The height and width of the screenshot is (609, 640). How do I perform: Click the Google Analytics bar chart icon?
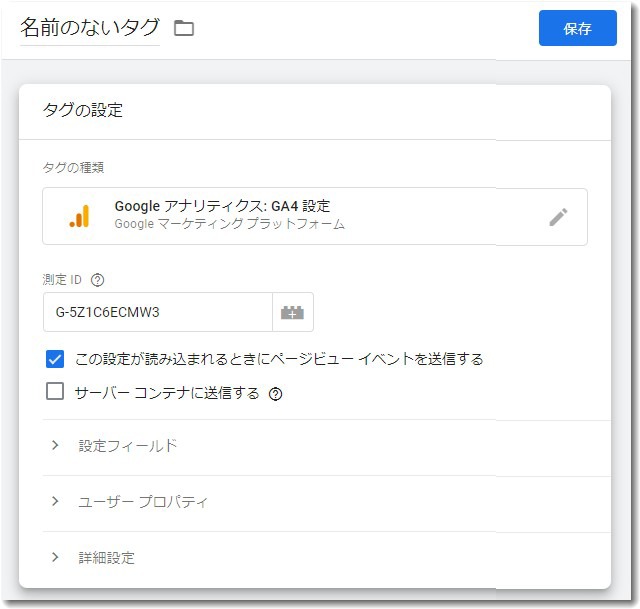79,216
